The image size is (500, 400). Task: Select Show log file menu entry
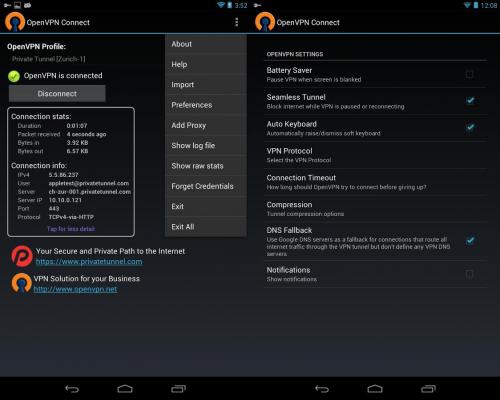tap(206, 146)
